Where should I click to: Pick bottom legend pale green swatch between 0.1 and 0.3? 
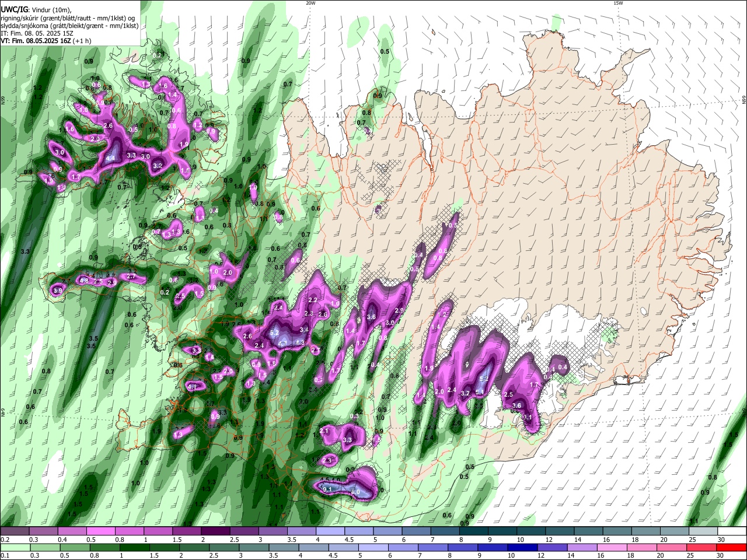tap(16, 547)
